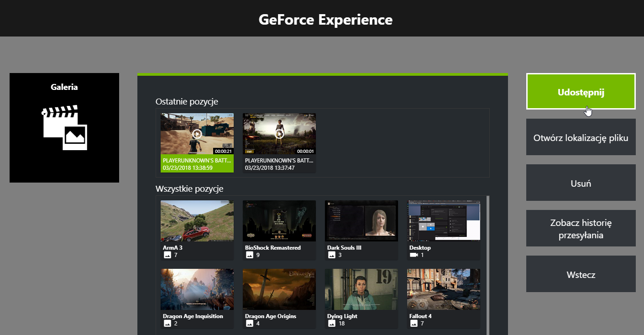
Task: Open the Dragon Age Origins thumbnail
Action: tap(279, 289)
